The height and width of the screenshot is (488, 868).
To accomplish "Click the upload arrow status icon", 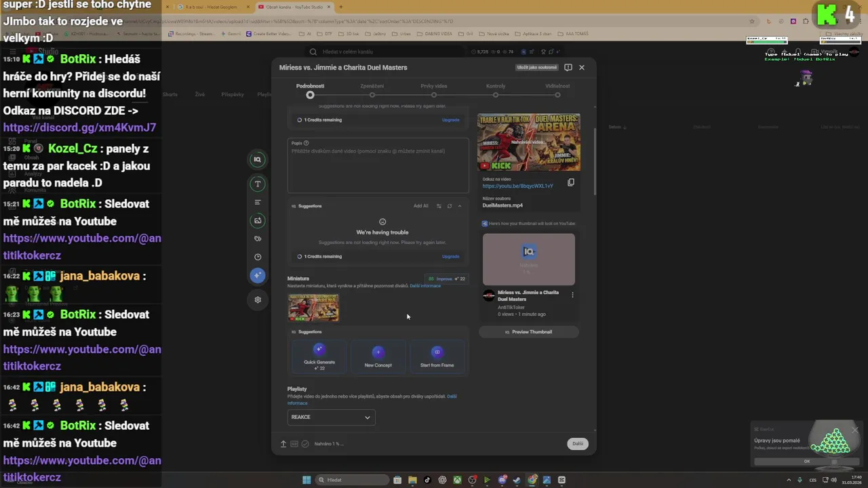I will [283, 444].
